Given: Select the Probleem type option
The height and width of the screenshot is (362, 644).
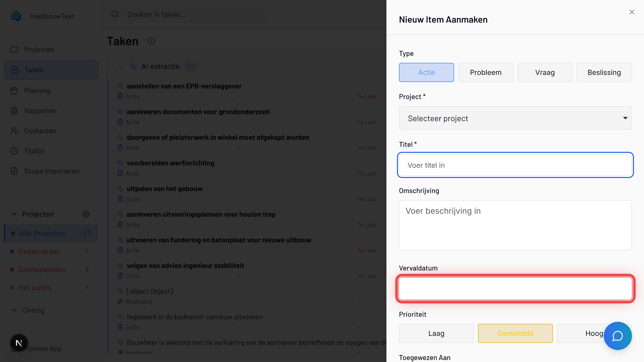Looking at the screenshot, I should click(486, 72).
